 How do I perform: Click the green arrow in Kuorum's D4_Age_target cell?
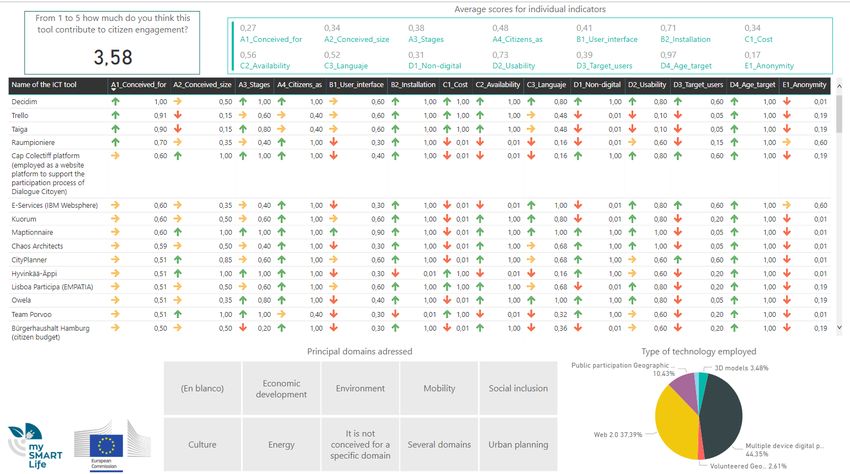coord(734,219)
